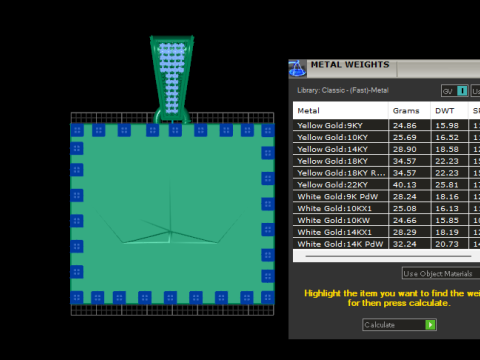The height and width of the screenshot is (360, 480).
Task: Select the Yellow Gold:22KY row
Action: click(x=386, y=185)
